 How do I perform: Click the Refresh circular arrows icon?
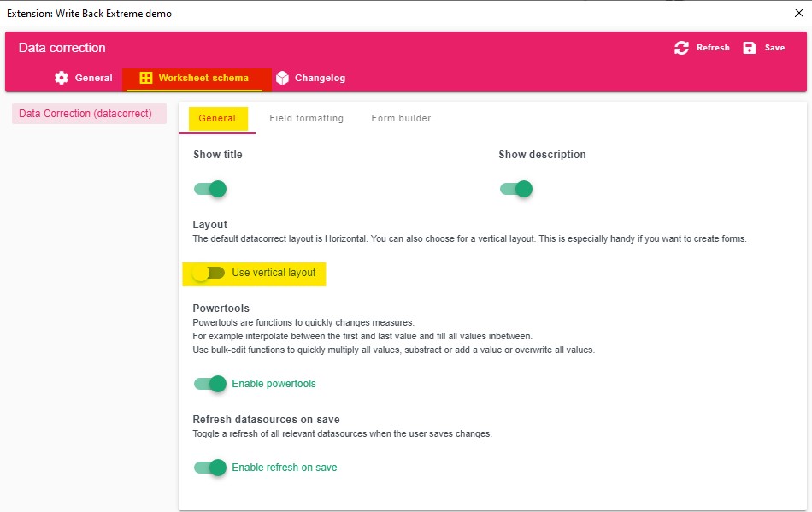681,48
